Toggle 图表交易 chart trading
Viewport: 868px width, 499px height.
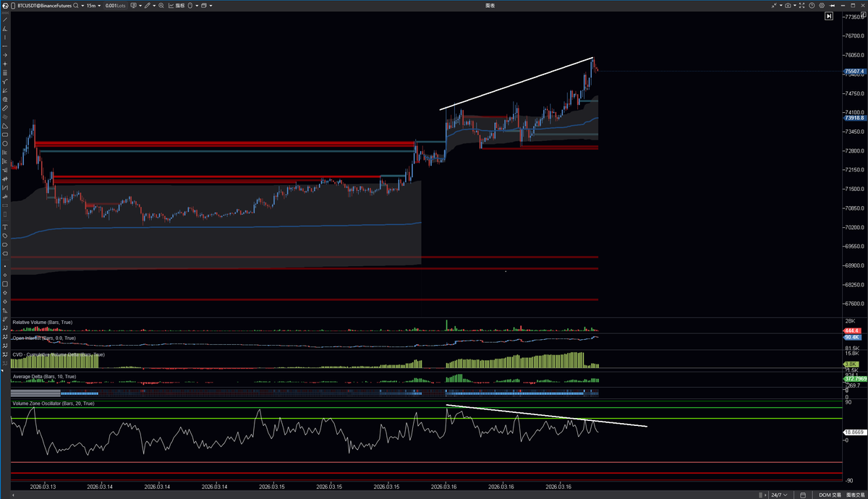856,495
